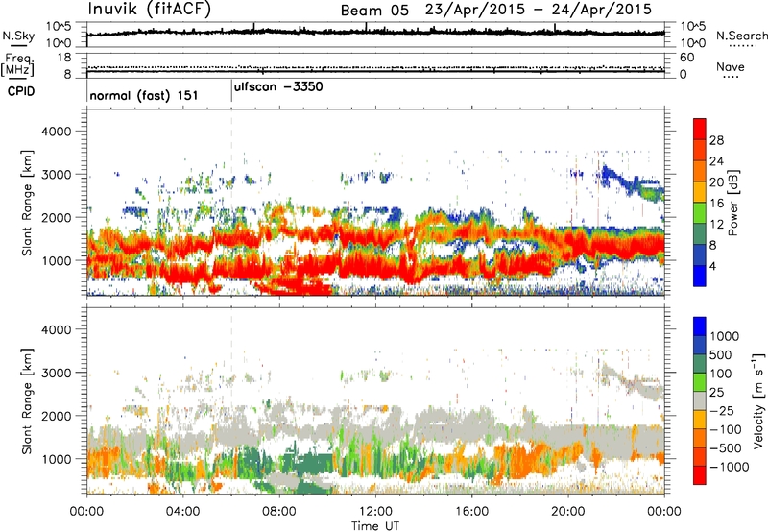Click 'Slant Range [km]' label of the velocity panel

pyautogui.click(x=27, y=401)
